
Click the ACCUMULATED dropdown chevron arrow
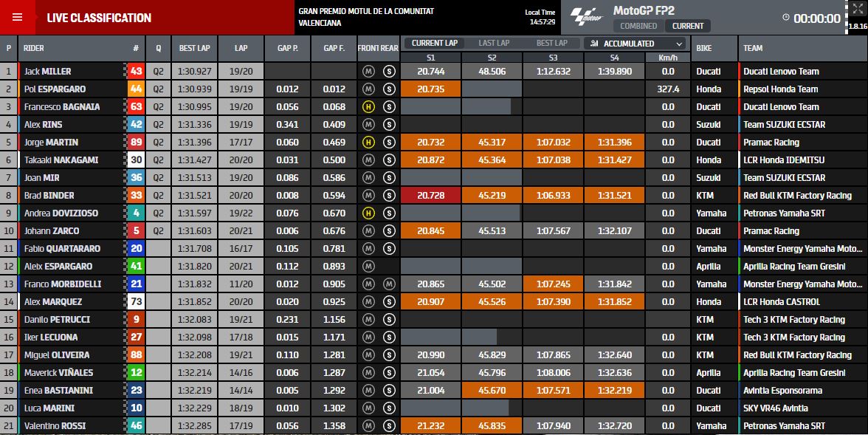(x=679, y=44)
